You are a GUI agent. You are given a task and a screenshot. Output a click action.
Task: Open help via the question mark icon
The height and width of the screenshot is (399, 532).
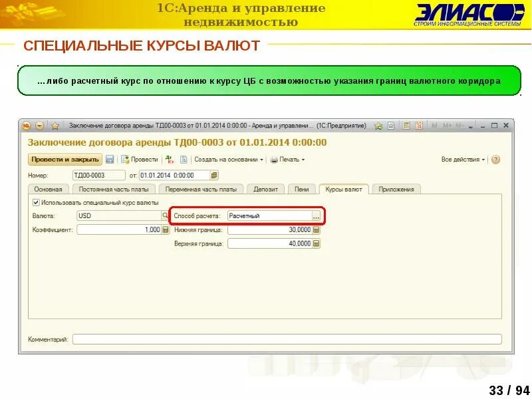click(495, 159)
